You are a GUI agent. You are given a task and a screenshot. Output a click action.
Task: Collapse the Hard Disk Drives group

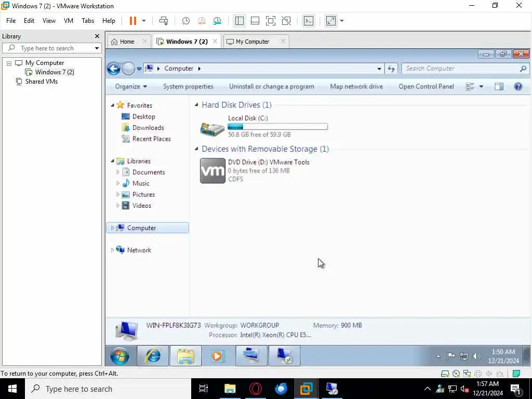[x=196, y=105]
